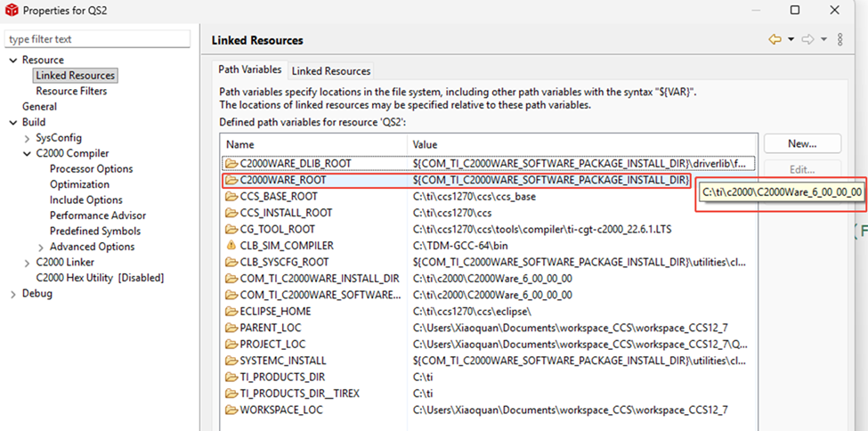The height and width of the screenshot is (431, 868).
Task: Select Predefined Symbols in the tree
Action: [x=95, y=231]
